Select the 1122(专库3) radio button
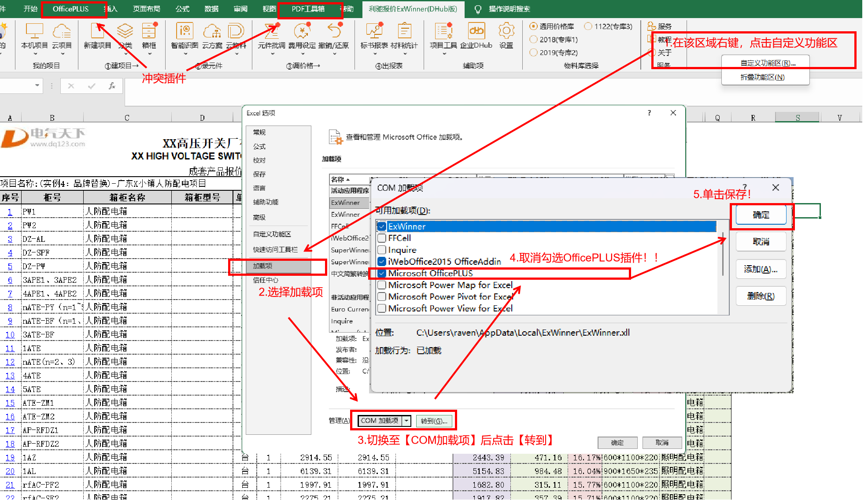Viewport: 868px width, 500px height. pyautogui.click(x=588, y=26)
